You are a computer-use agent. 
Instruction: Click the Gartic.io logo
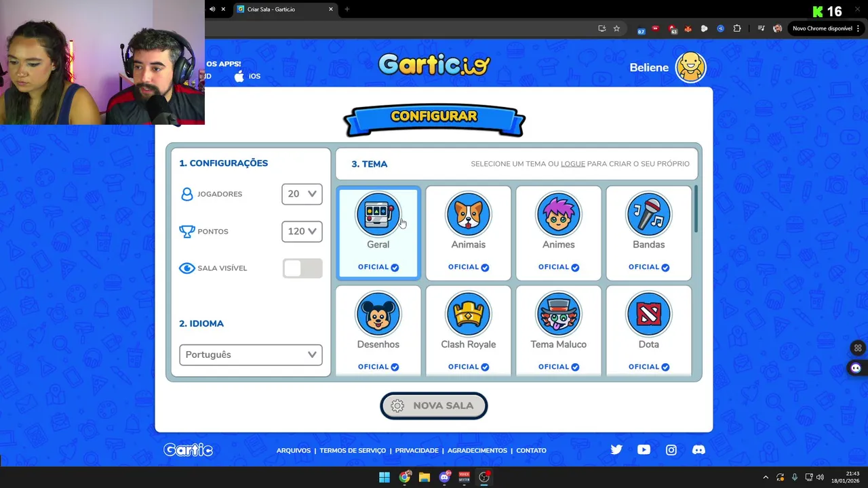click(434, 64)
